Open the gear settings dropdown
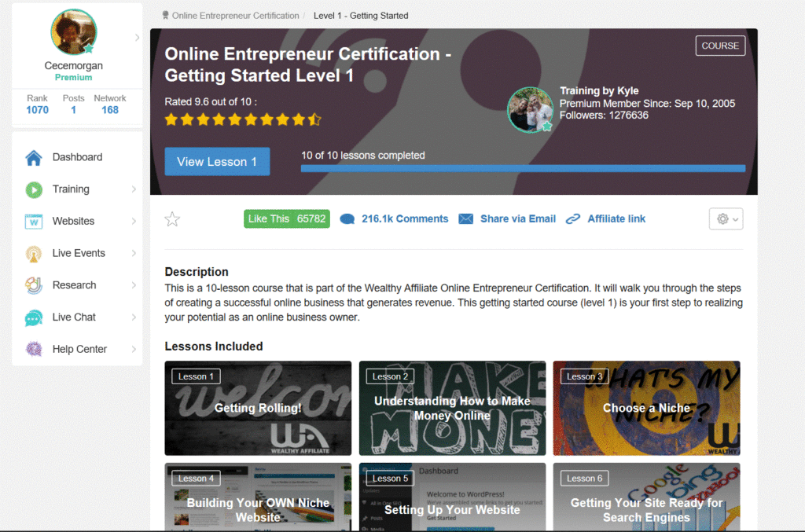 pos(726,219)
